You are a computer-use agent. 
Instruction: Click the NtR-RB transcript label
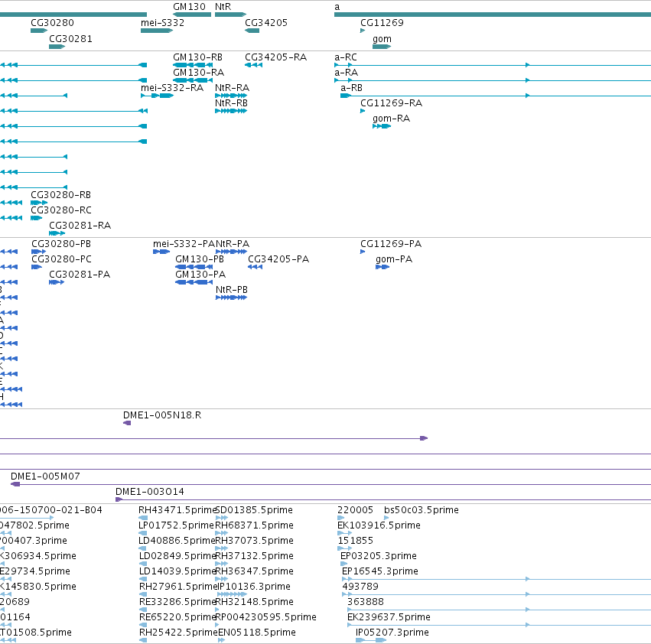[x=231, y=103]
